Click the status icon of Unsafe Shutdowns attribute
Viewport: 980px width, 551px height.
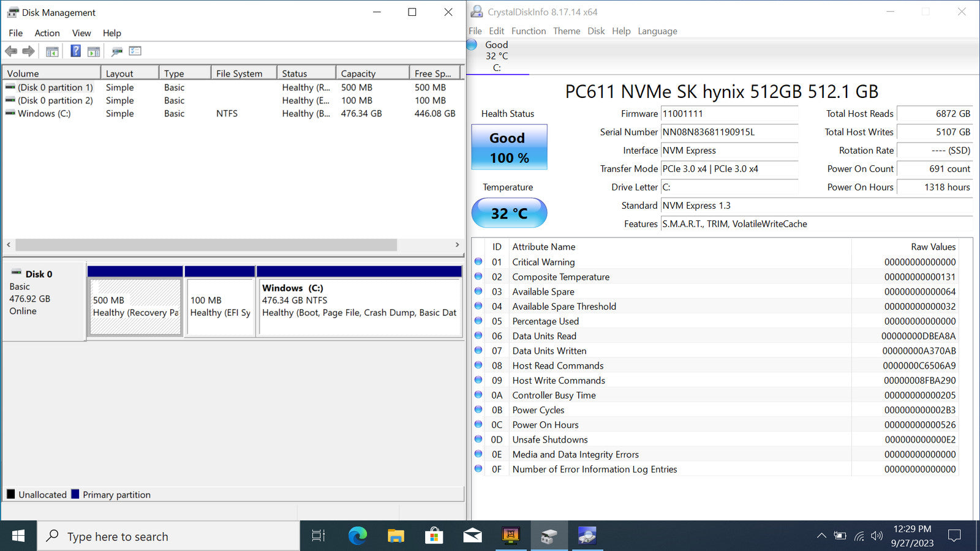(478, 439)
